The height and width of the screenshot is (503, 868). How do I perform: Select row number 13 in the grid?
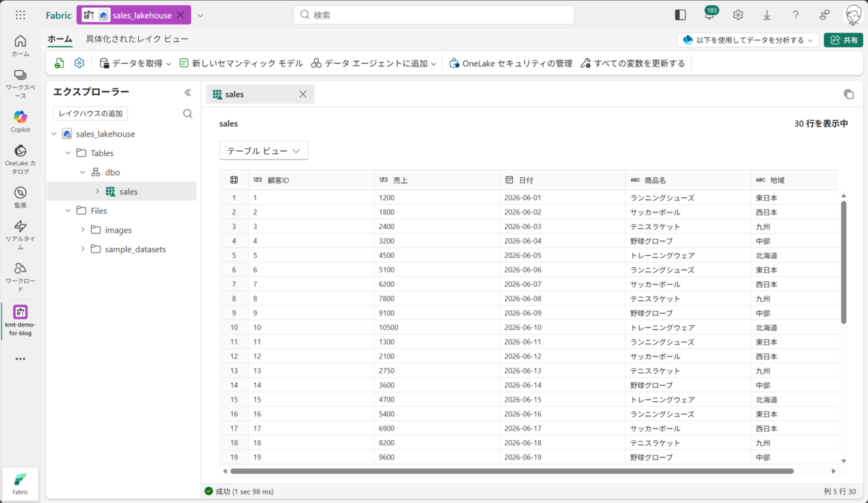(x=234, y=371)
